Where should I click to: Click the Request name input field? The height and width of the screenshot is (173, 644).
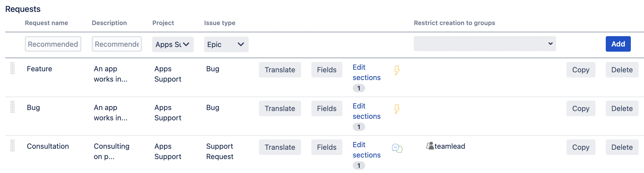click(x=53, y=44)
